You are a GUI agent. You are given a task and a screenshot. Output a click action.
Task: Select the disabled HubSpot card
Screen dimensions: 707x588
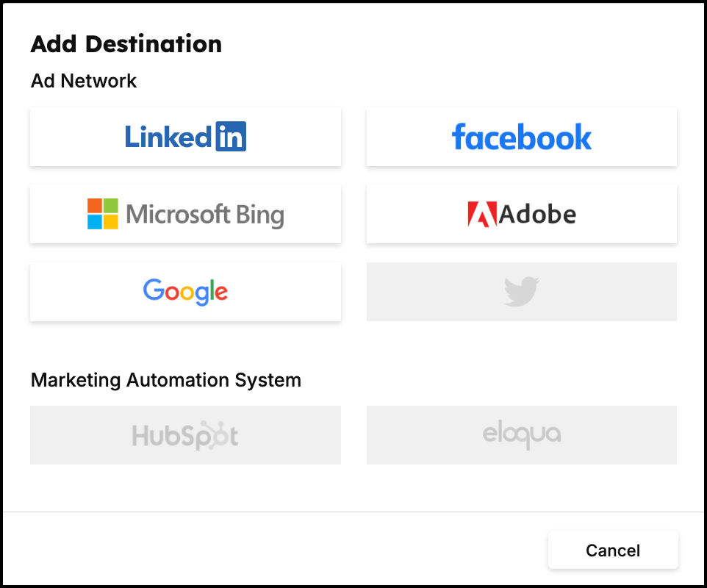click(x=185, y=435)
